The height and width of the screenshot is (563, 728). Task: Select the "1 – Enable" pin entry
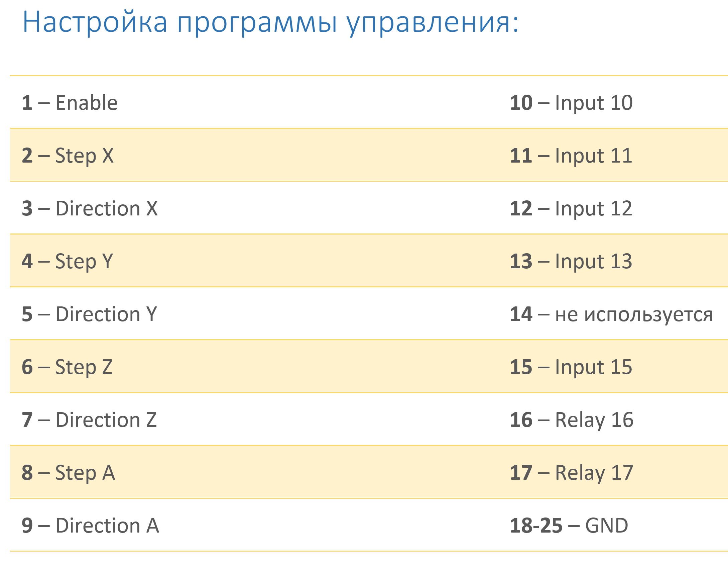coord(70,102)
